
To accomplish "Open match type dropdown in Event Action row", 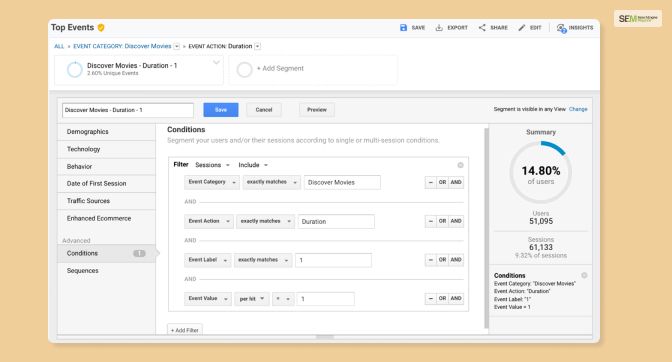I will pyautogui.click(x=265, y=221).
